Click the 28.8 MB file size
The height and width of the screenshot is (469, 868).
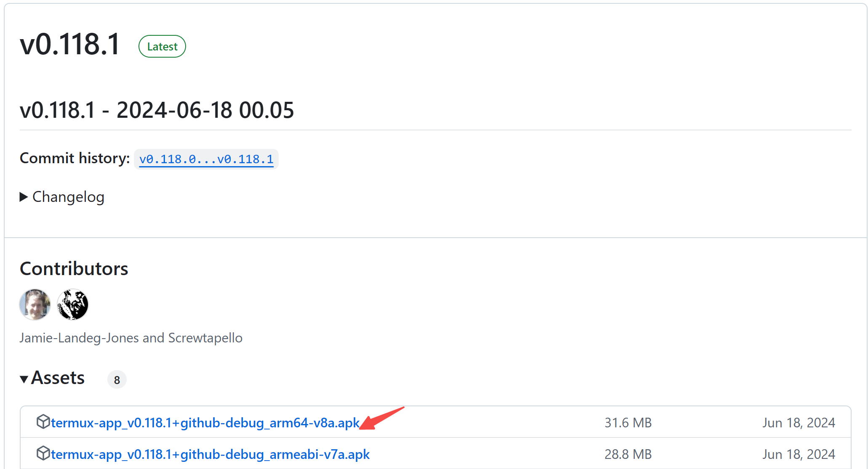[x=628, y=454]
